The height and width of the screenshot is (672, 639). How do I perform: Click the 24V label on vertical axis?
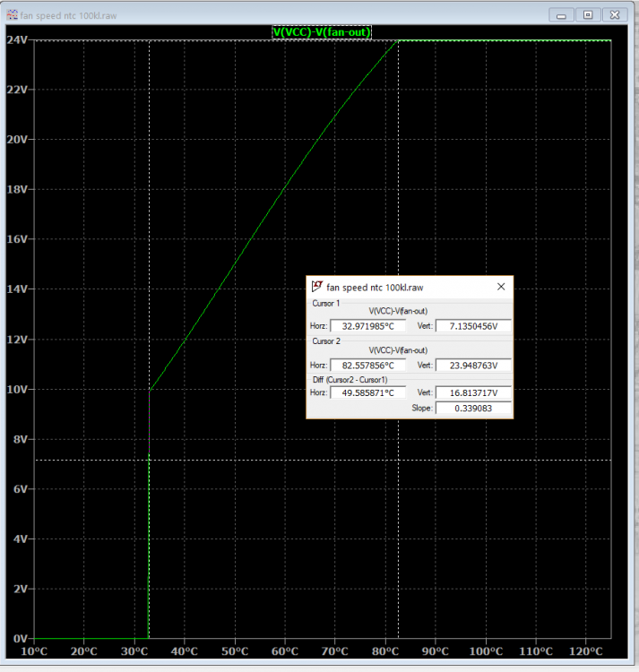point(17,39)
